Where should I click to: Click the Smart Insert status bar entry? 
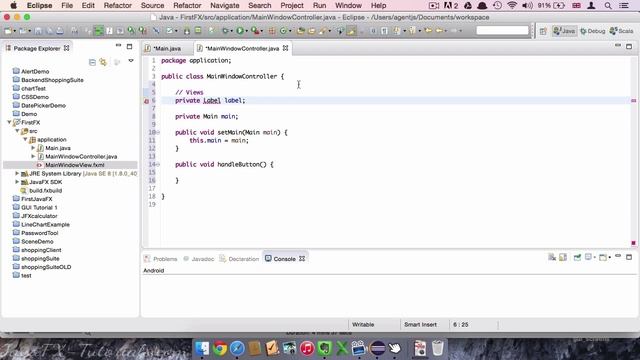coord(420,324)
